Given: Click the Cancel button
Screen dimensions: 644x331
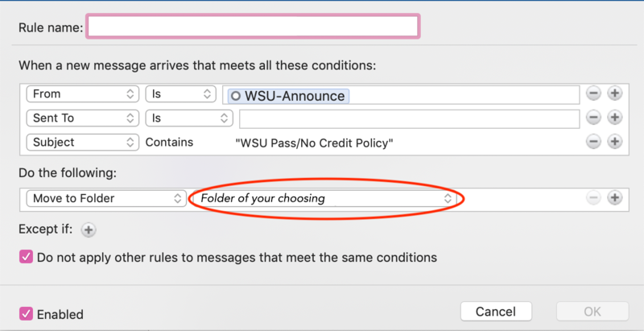Looking at the screenshot, I should (x=496, y=312).
